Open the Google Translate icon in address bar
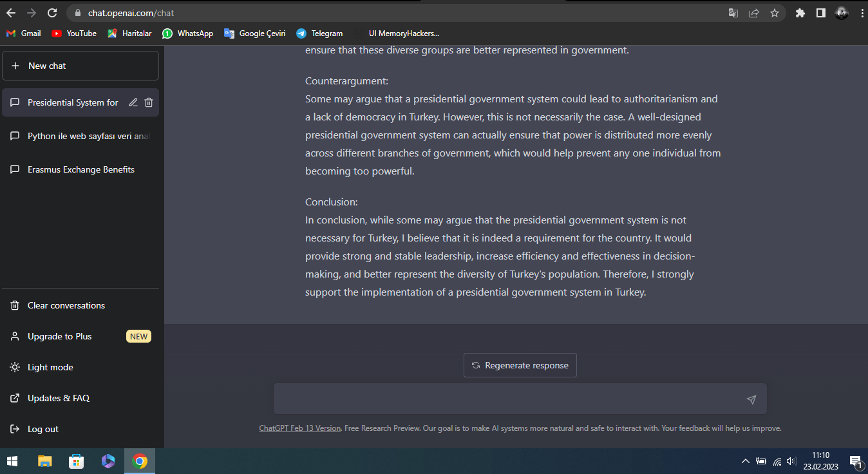Viewport: 868px width, 474px height. [733, 13]
